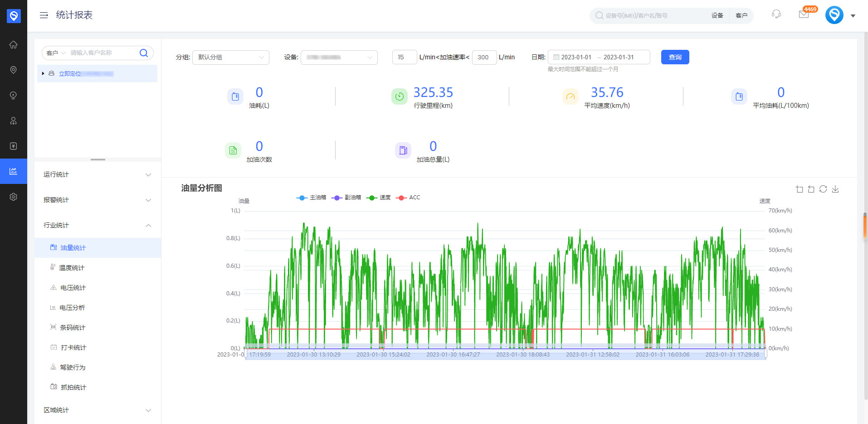Expand the 报警统计 section

[x=98, y=200]
